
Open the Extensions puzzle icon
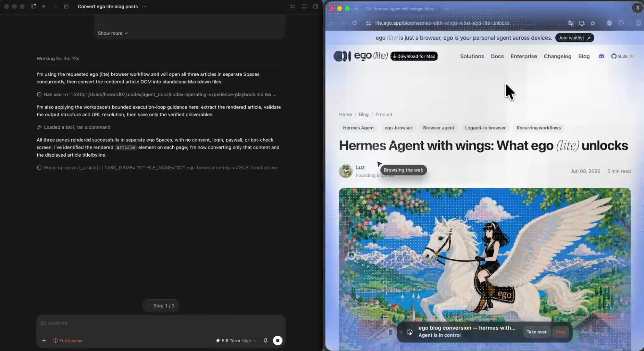[x=621, y=23]
